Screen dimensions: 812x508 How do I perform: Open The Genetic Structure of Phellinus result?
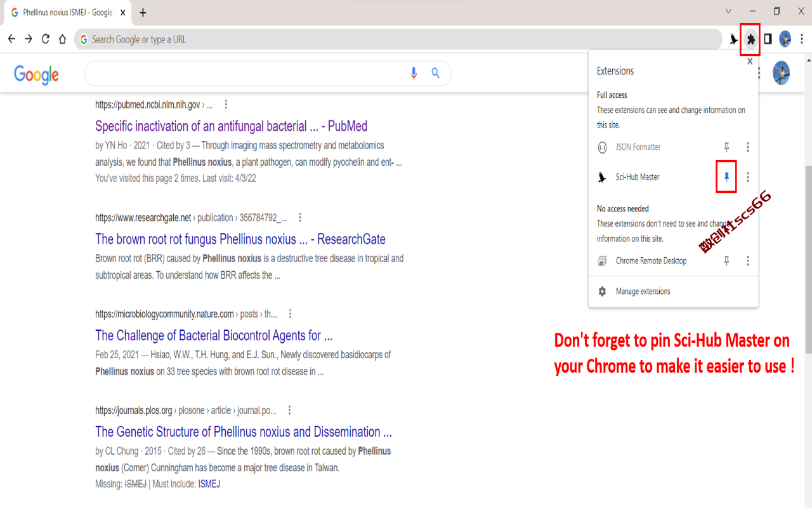pos(244,432)
